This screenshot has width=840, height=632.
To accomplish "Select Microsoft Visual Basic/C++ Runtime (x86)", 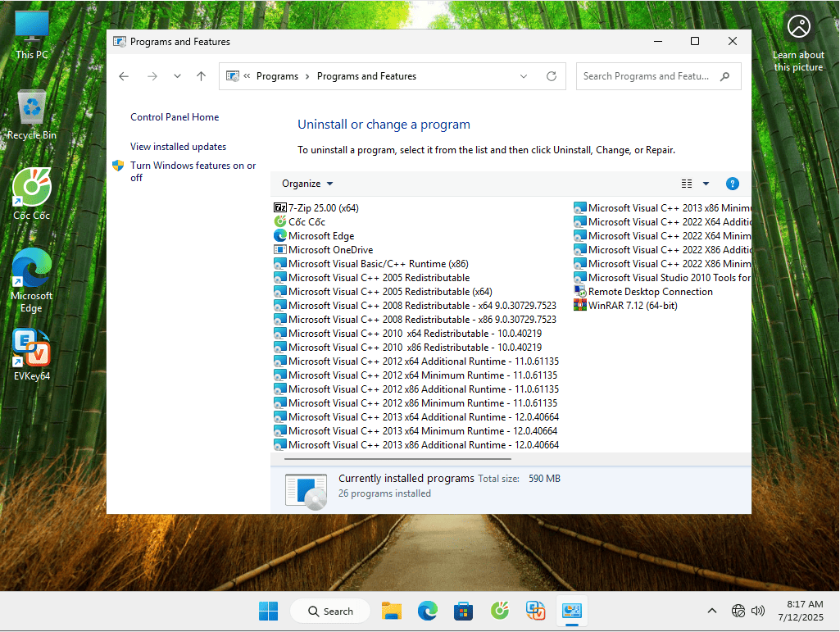I will click(x=371, y=263).
